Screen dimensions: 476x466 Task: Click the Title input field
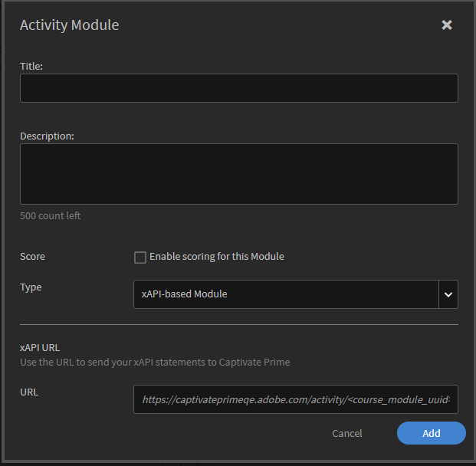click(238, 88)
